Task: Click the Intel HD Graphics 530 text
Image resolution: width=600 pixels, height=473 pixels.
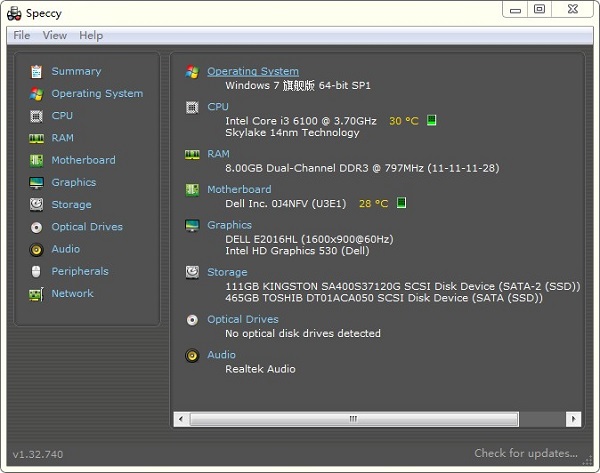Action: point(297,251)
